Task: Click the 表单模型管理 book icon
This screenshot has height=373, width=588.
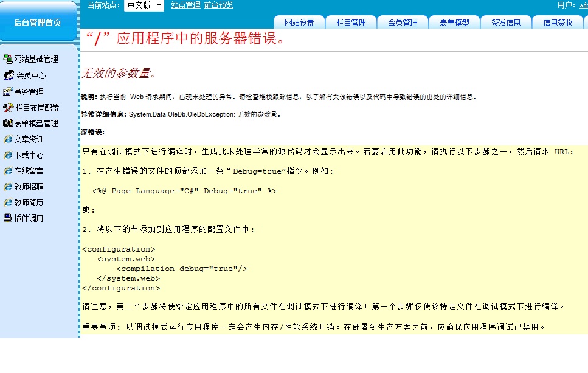Action: pos(8,123)
